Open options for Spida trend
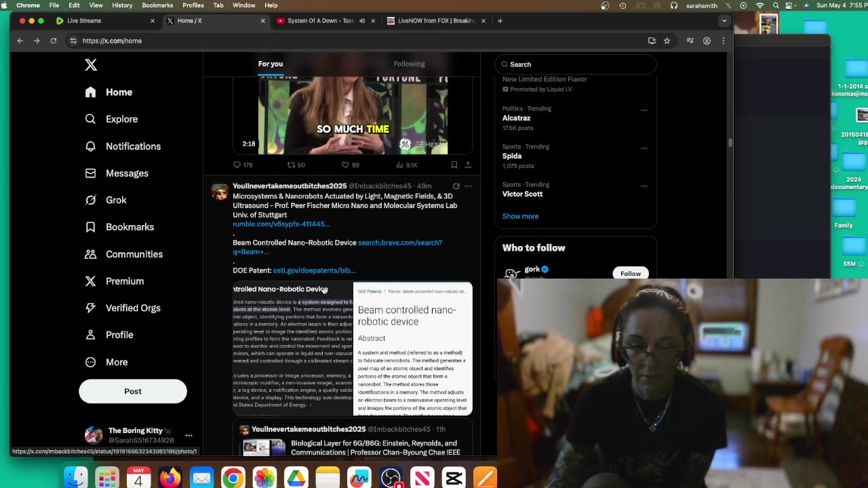The height and width of the screenshot is (488, 868). pyautogui.click(x=644, y=148)
